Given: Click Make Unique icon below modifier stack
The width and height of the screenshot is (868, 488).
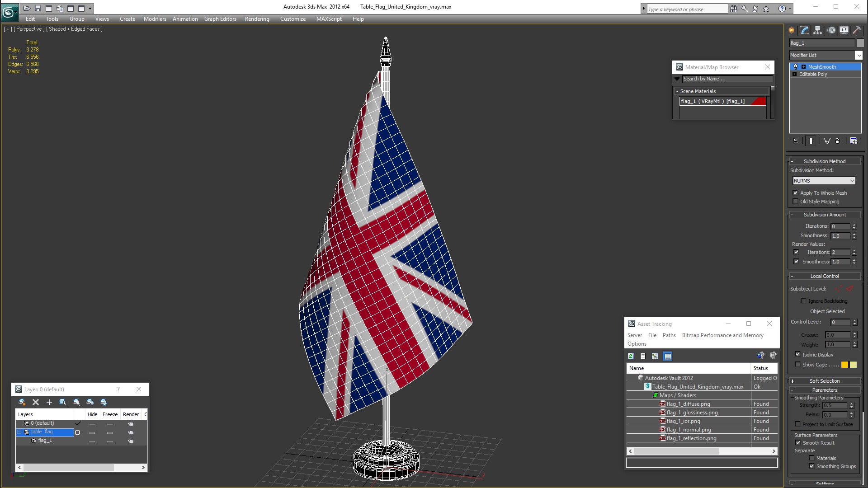Looking at the screenshot, I should pos(827,141).
